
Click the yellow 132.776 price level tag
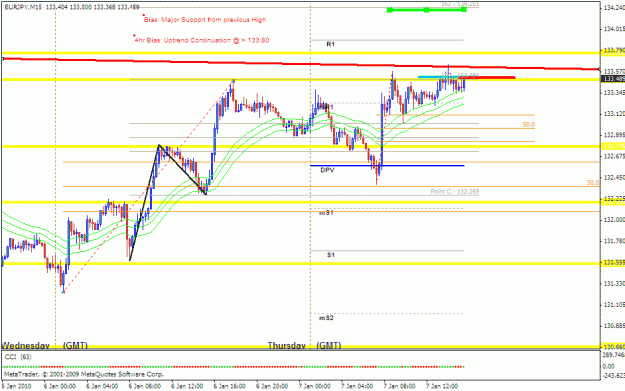613,147
